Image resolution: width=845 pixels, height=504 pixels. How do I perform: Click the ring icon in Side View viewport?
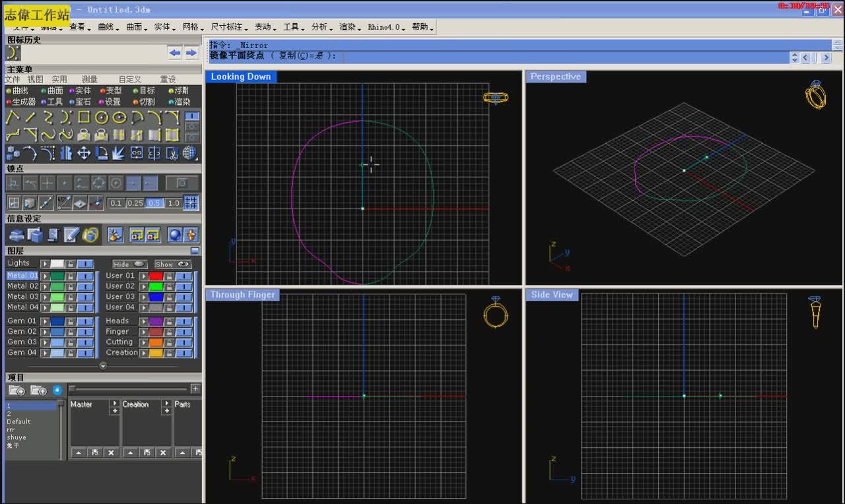816,311
